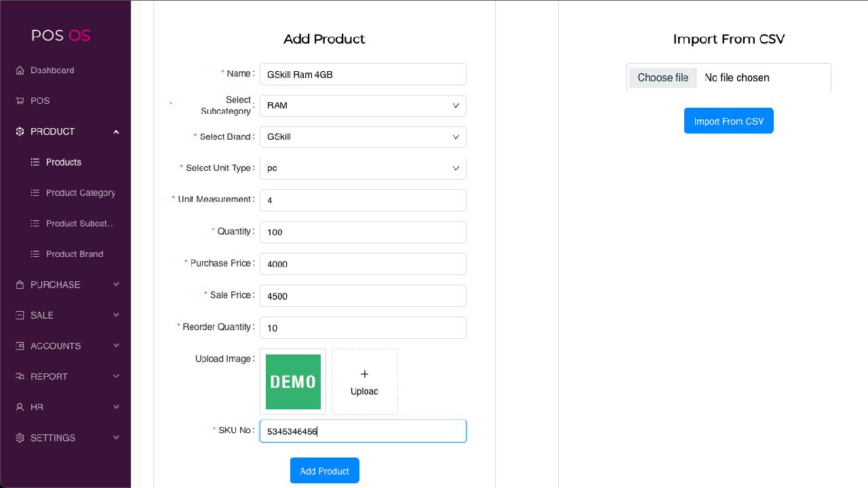The image size is (868, 488).
Task: Click the REPORT icon in sidebar
Action: tap(20, 376)
